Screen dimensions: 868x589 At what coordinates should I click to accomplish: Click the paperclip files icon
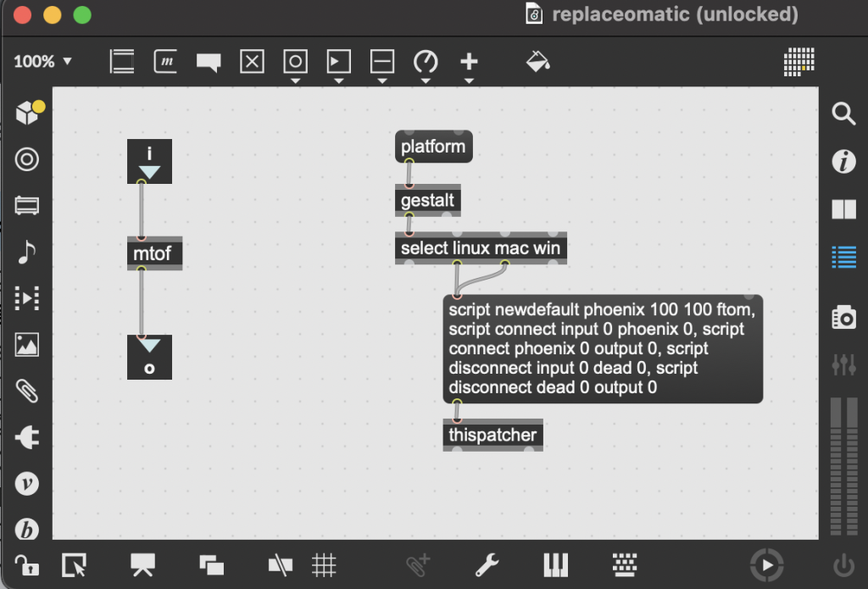click(27, 391)
